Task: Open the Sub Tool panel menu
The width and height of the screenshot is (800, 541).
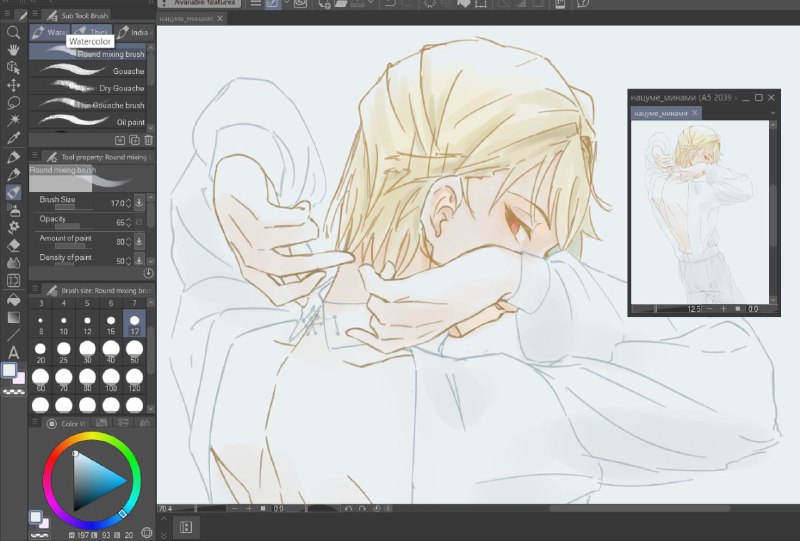Action: point(35,15)
